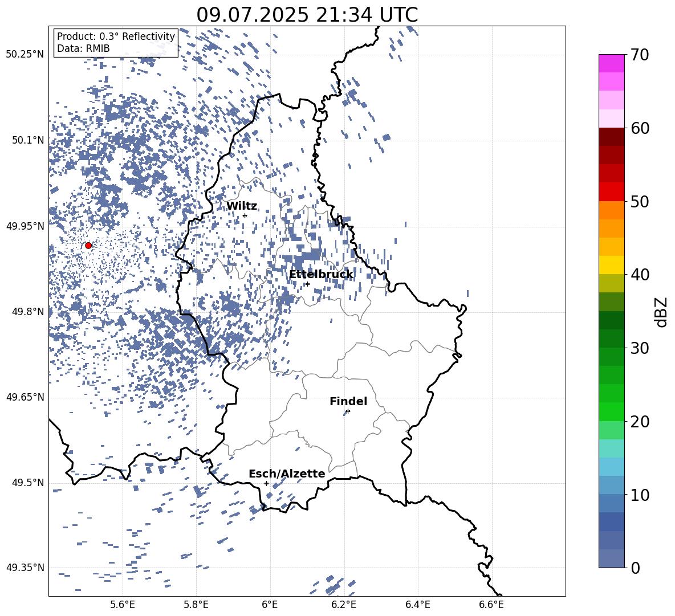The width and height of the screenshot is (675, 616).
Task: Click the red radar location marker
Action: point(88,246)
